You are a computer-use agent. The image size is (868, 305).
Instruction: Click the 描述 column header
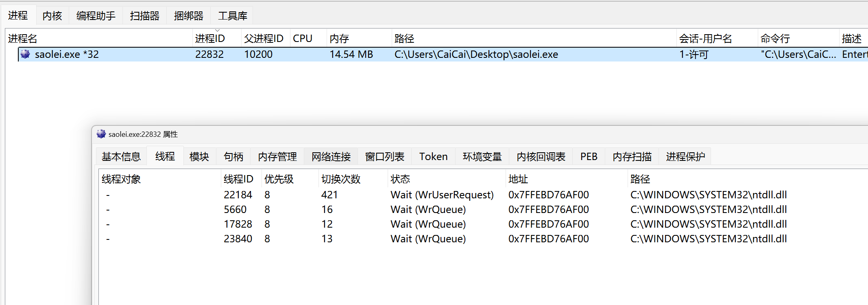point(853,38)
